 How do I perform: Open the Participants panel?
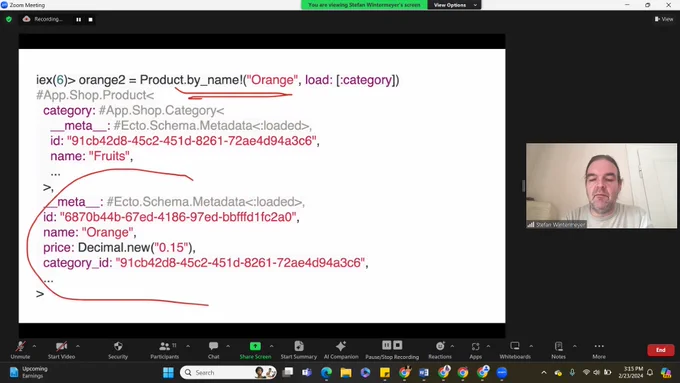click(164, 350)
